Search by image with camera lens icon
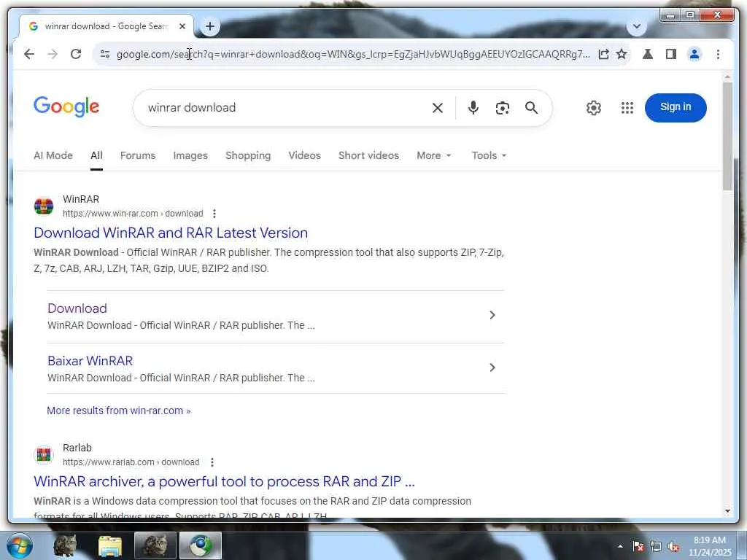This screenshot has height=560, width=747. pyautogui.click(x=502, y=108)
